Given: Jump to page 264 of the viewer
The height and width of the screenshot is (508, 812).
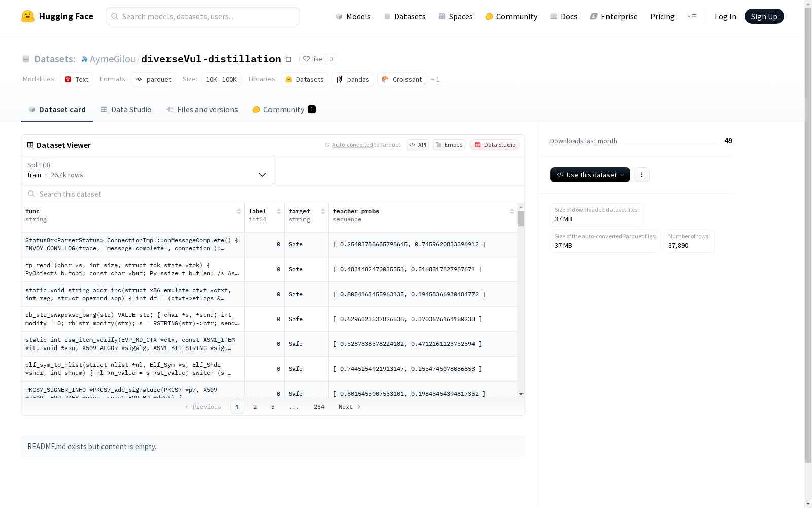Looking at the screenshot, I should (319, 407).
